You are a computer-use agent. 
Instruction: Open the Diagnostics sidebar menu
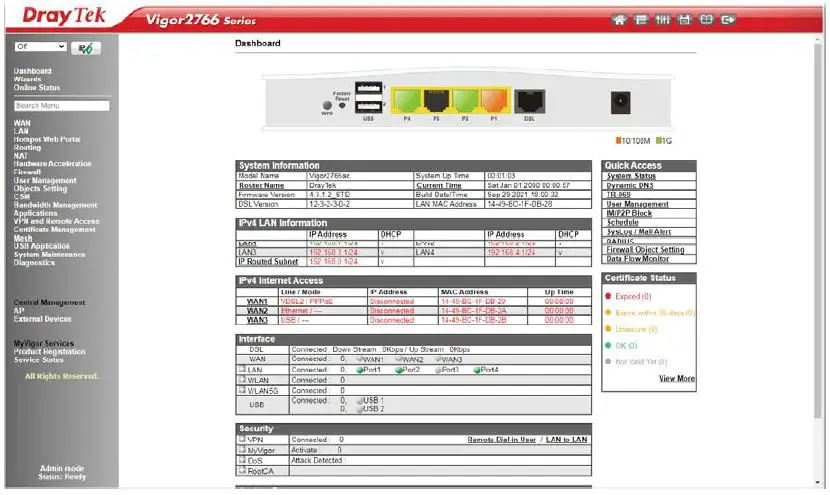[34, 263]
